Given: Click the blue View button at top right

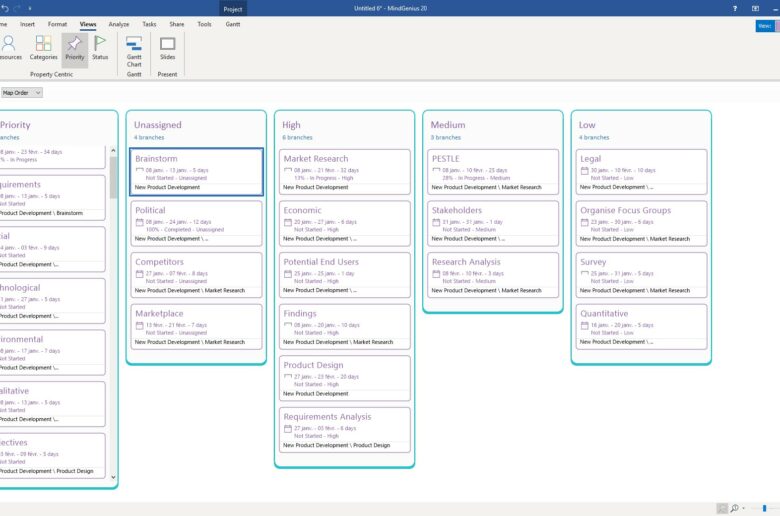Looking at the screenshot, I should click(x=763, y=26).
